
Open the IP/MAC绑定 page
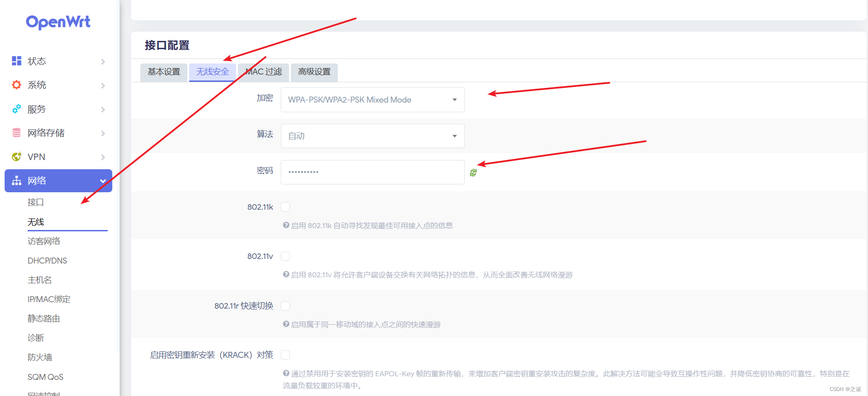tap(49, 299)
